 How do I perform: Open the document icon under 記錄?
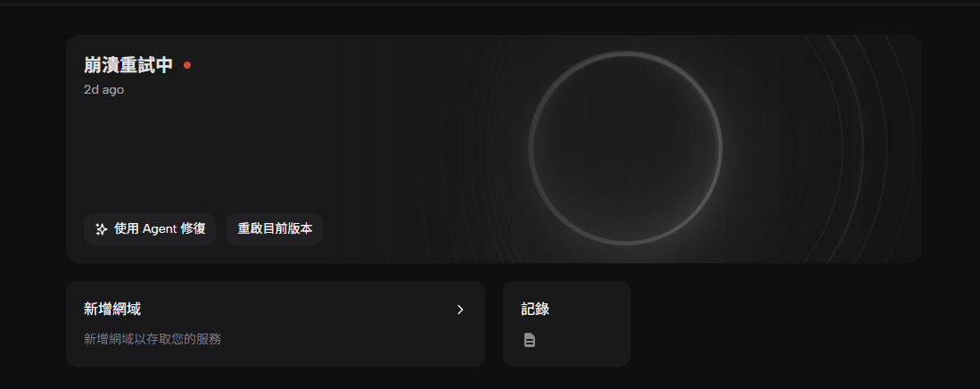coord(530,340)
